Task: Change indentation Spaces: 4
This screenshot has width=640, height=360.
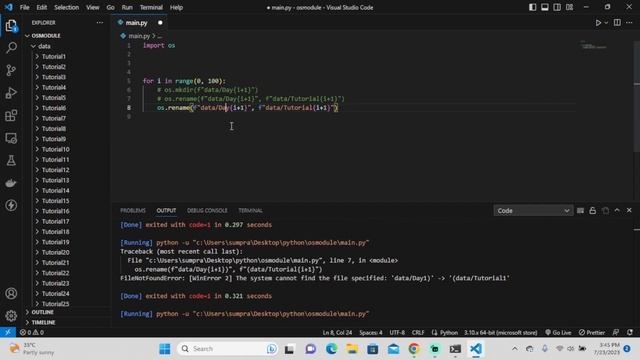Action: pos(371,333)
